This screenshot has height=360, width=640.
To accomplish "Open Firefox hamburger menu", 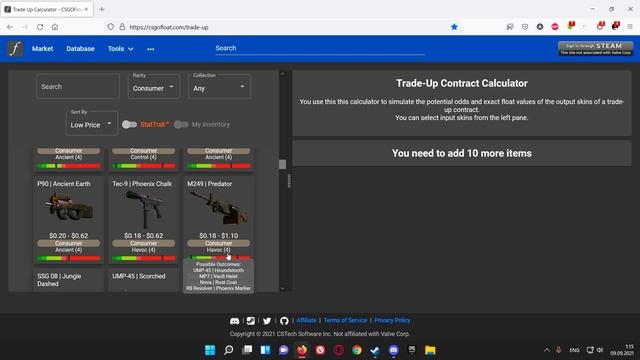I will pos(630,27).
